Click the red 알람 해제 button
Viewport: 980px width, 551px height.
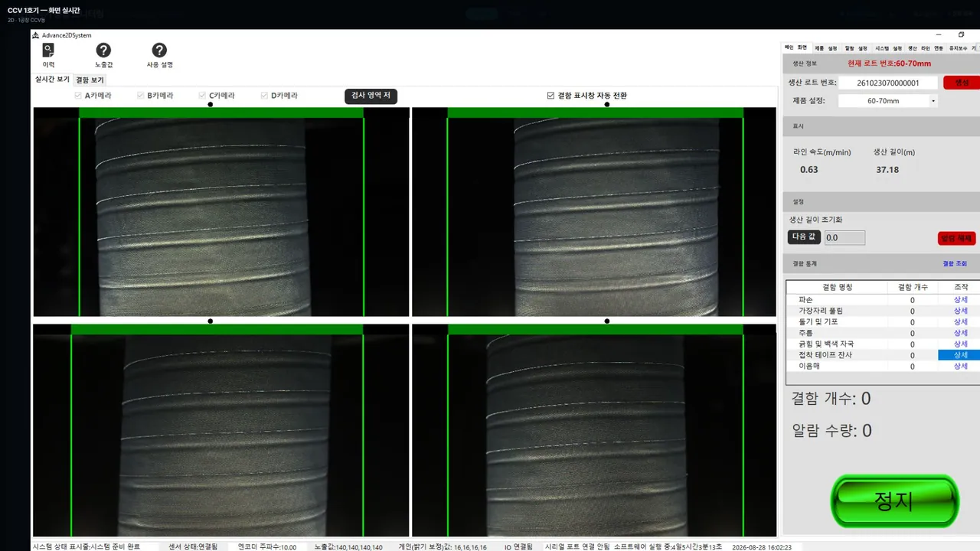(956, 238)
